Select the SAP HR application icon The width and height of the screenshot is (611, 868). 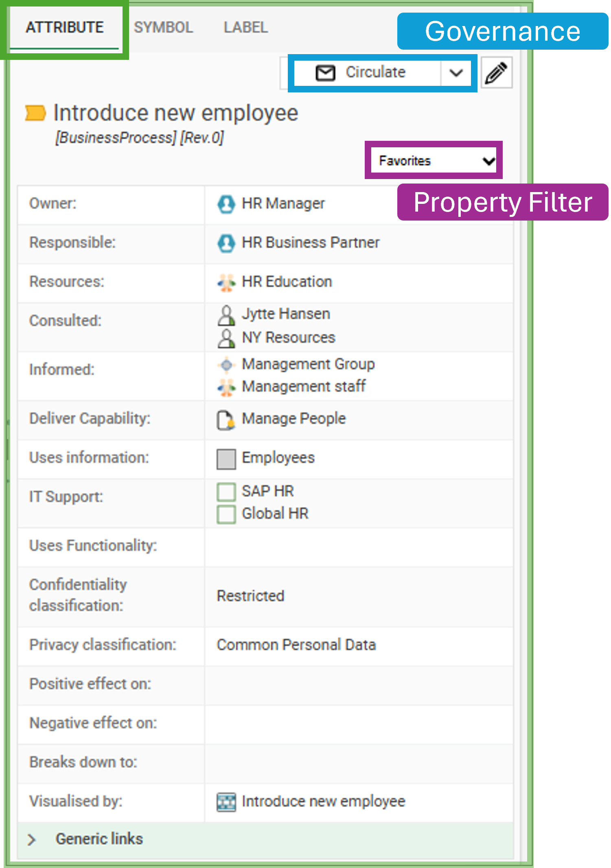click(x=227, y=492)
